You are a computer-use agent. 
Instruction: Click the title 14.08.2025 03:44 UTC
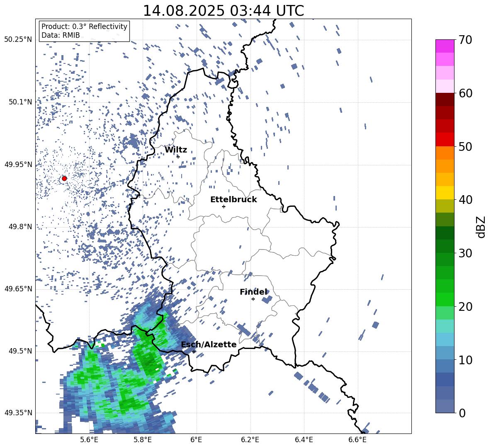point(223,11)
